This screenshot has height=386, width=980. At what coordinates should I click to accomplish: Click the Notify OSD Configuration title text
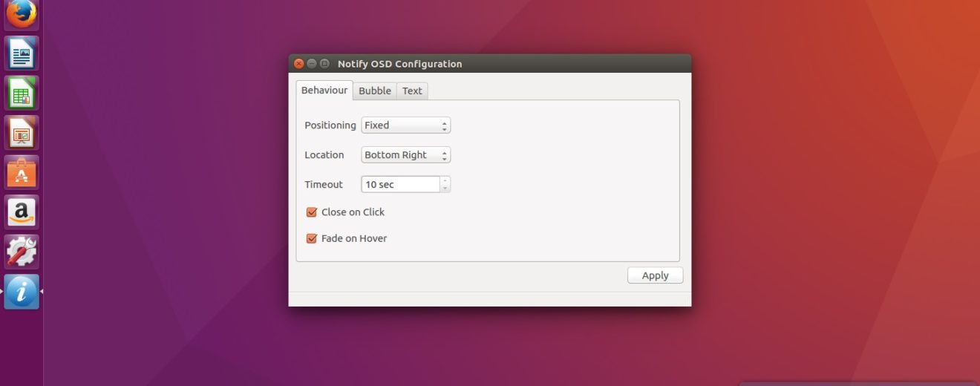coord(399,64)
